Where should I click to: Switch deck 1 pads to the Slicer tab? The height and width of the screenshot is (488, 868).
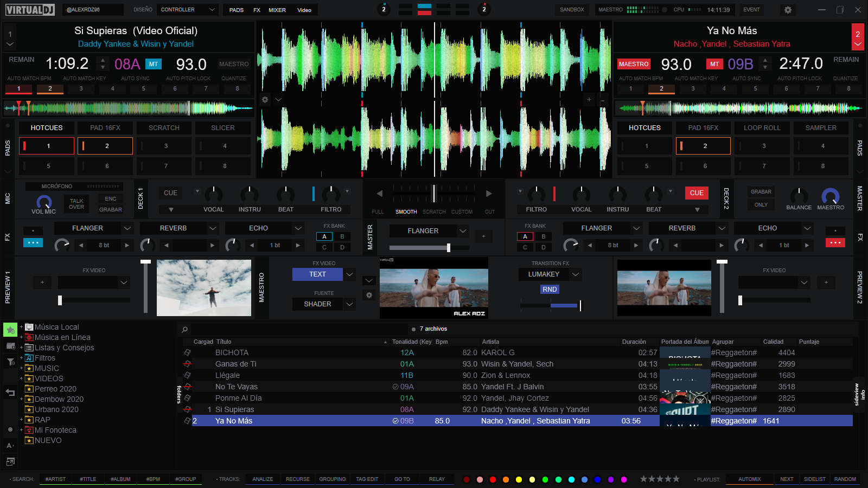pos(222,128)
